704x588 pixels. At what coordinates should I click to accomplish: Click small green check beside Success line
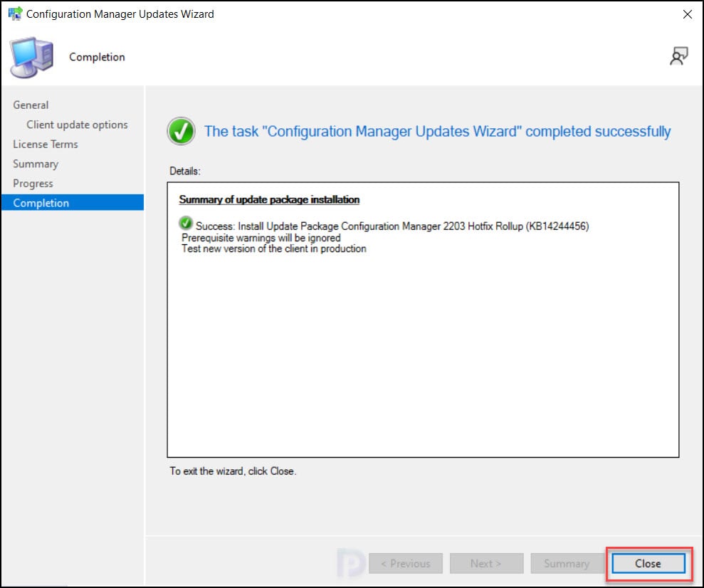point(185,223)
